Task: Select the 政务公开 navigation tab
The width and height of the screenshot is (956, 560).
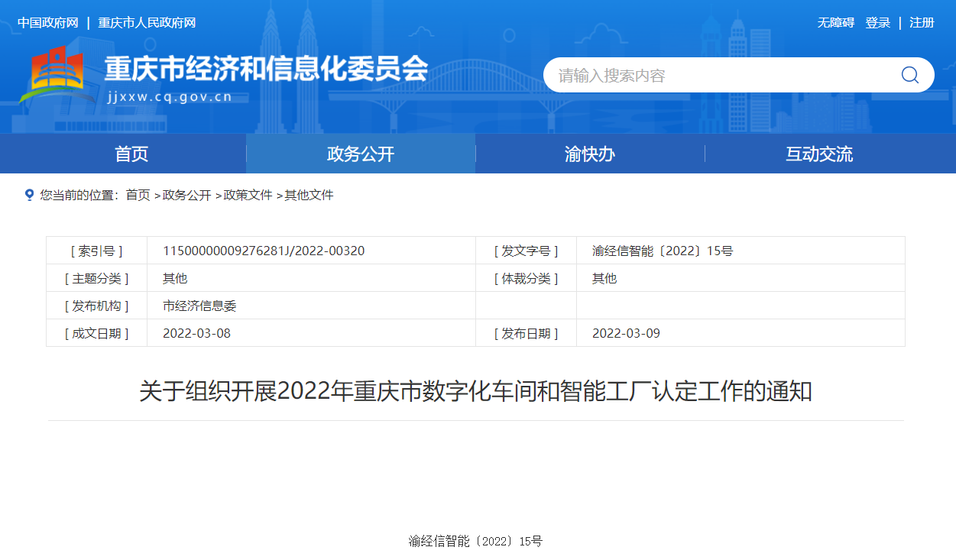Action: click(361, 154)
